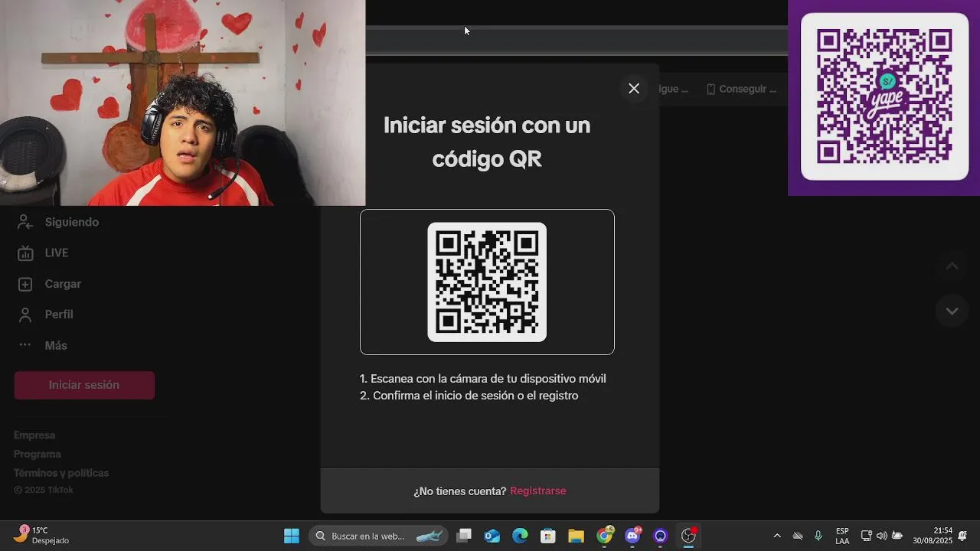
Task: Click the Siguiendo people icon
Action: tap(25, 222)
